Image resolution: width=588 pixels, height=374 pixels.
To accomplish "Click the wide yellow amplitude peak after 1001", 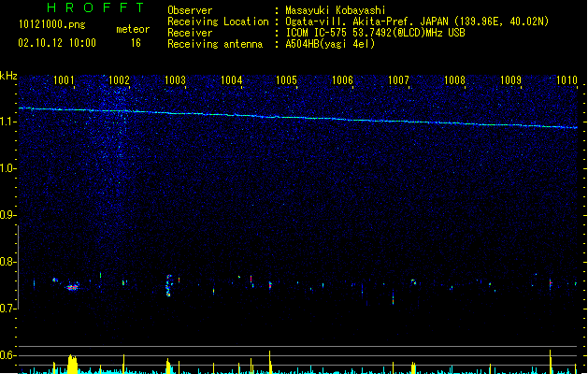I will [x=72, y=365].
